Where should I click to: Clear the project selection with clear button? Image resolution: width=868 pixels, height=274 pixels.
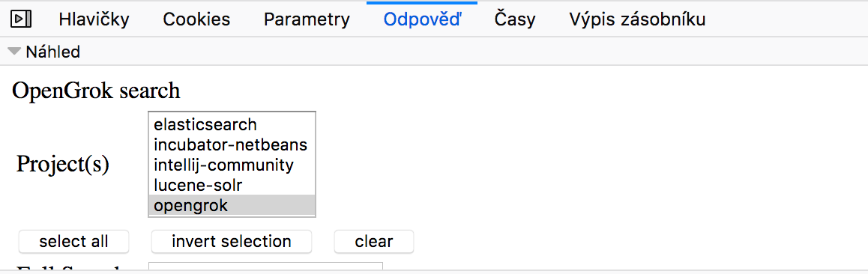point(374,241)
